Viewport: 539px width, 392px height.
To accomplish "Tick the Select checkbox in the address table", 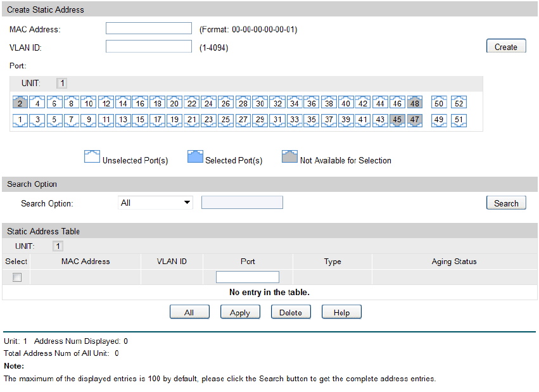I will (17, 277).
